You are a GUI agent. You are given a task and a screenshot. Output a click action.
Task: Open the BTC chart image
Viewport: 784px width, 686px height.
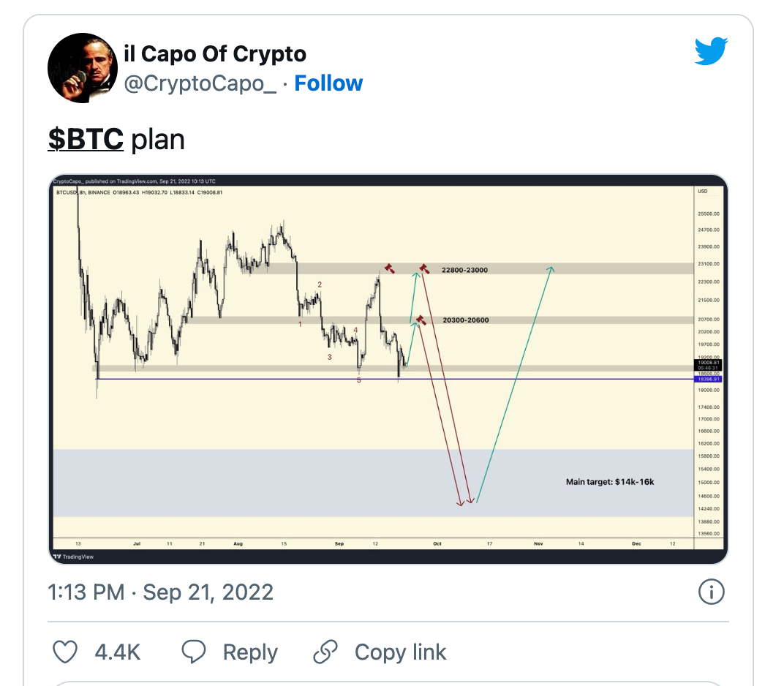[388, 369]
